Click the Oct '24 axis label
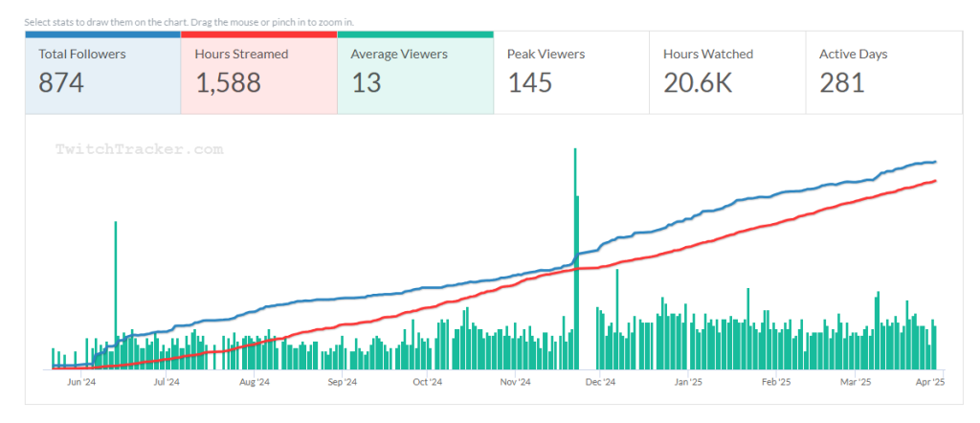The image size is (980, 423). tap(427, 383)
